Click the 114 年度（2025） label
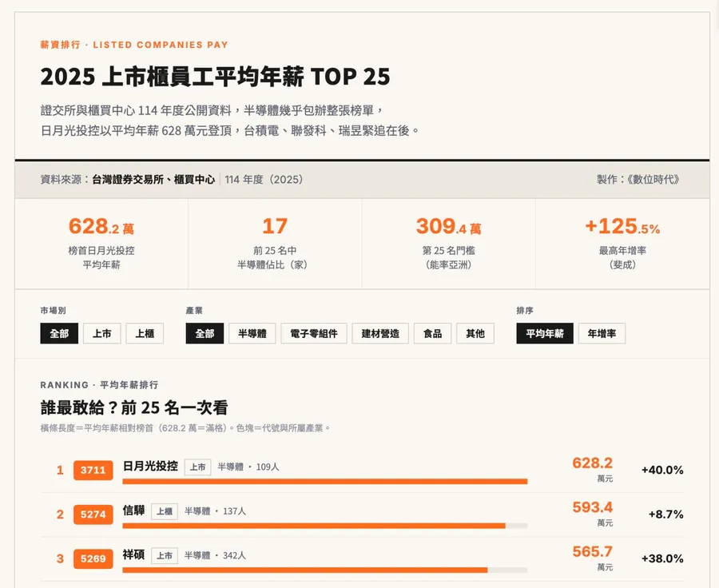Viewport: 719px width, 588px height. [264, 179]
